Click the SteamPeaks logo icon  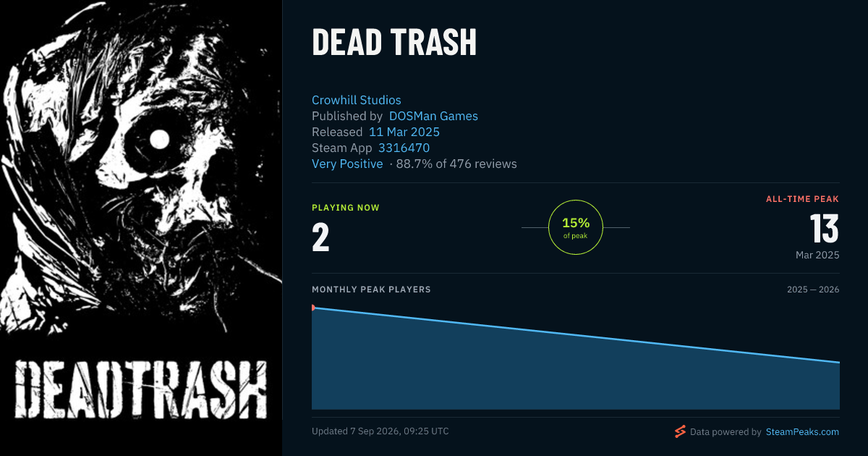680,431
